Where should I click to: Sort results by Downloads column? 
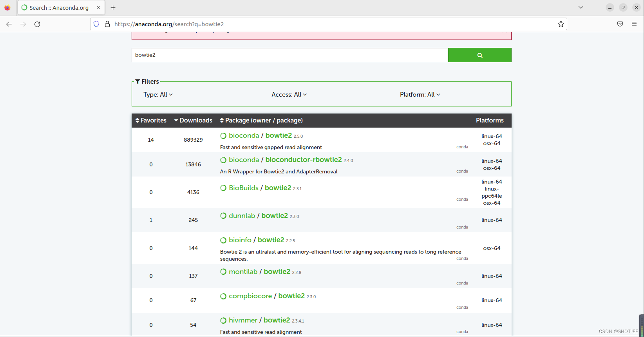pos(193,121)
